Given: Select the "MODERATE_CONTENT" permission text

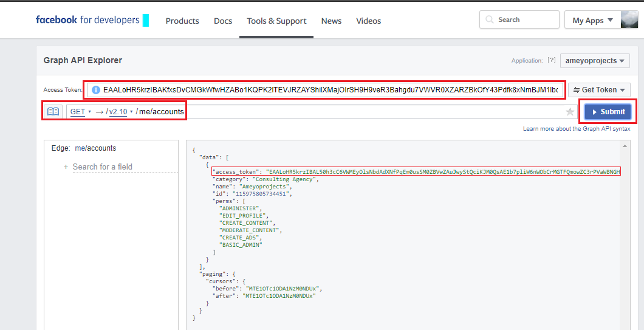Looking at the screenshot, I should point(249,230).
